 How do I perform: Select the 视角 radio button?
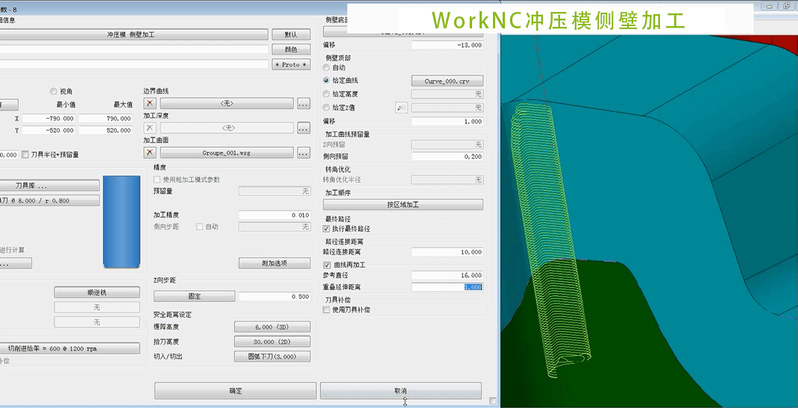53,92
